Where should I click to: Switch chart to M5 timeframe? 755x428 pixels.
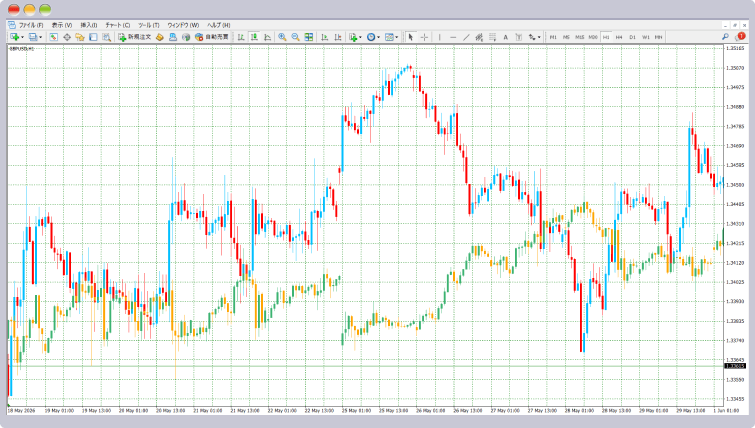(566, 37)
